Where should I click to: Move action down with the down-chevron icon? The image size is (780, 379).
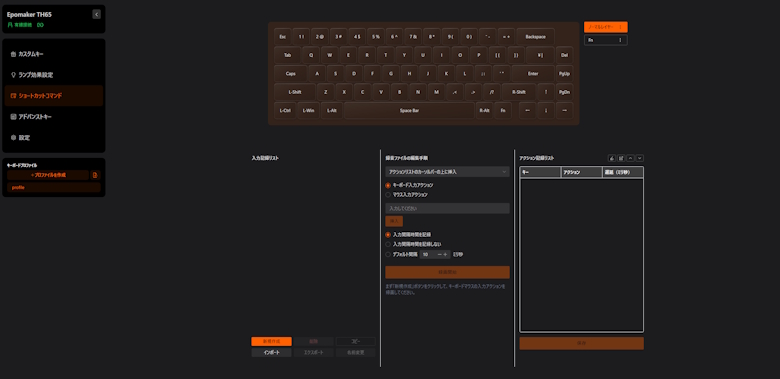pyautogui.click(x=640, y=158)
